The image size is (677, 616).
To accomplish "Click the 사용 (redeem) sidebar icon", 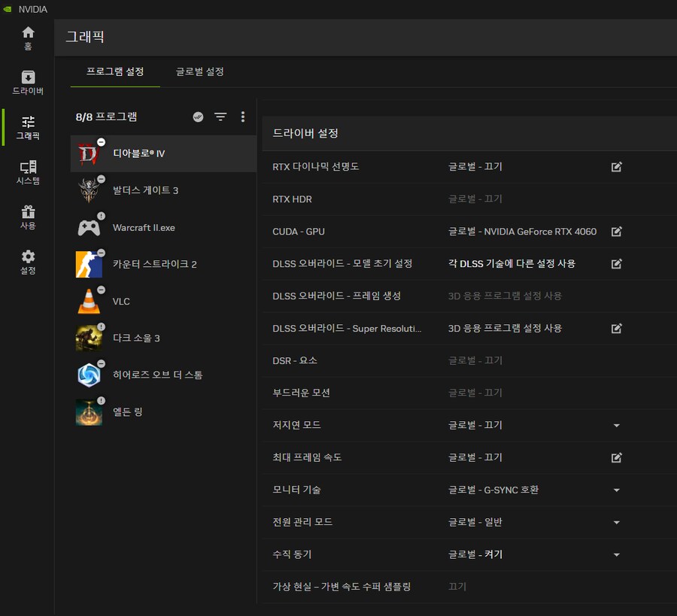I will [28, 217].
